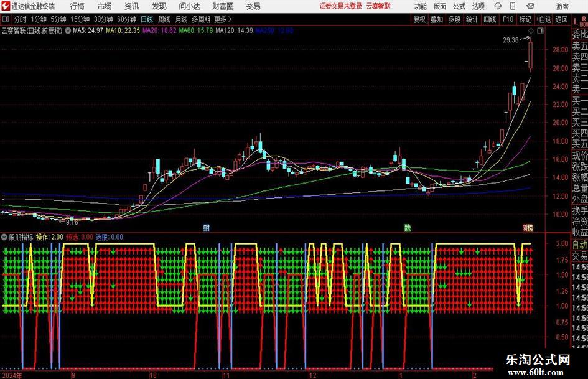
Task: Click the MA5: 24.97 value label
Action: 88,30
